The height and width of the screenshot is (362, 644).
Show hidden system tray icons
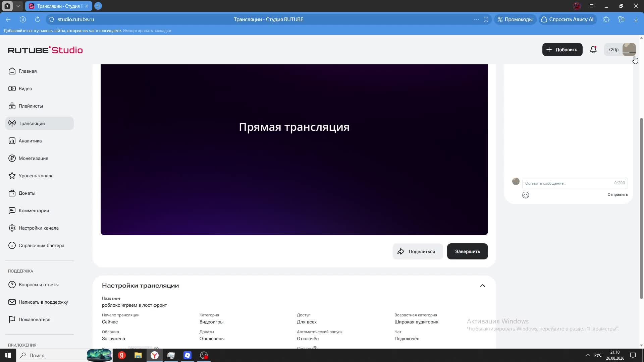(x=588, y=355)
